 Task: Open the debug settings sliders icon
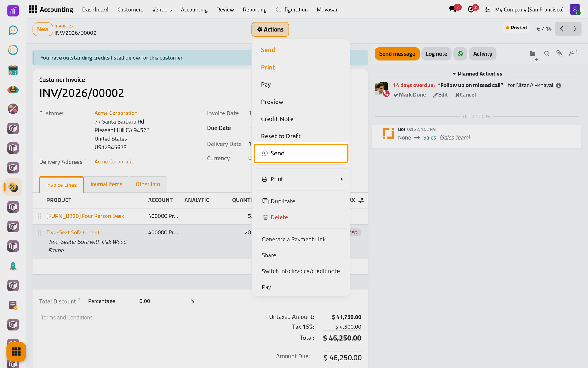[x=487, y=10]
